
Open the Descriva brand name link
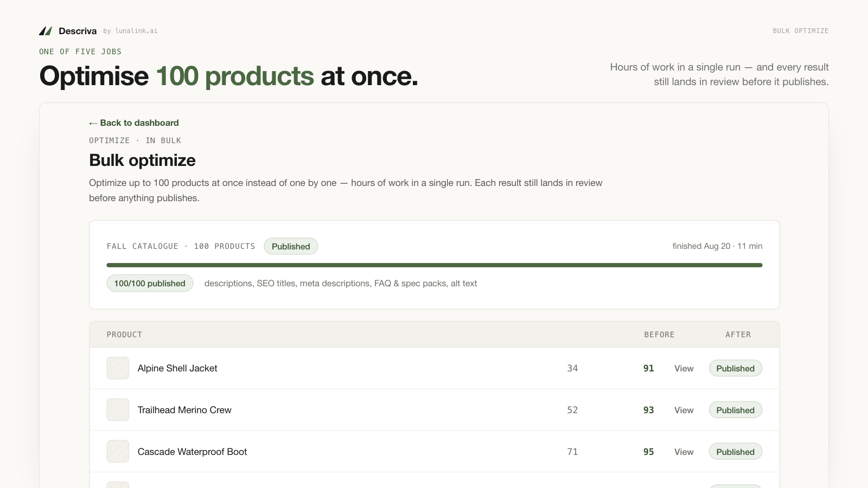(78, 31)
